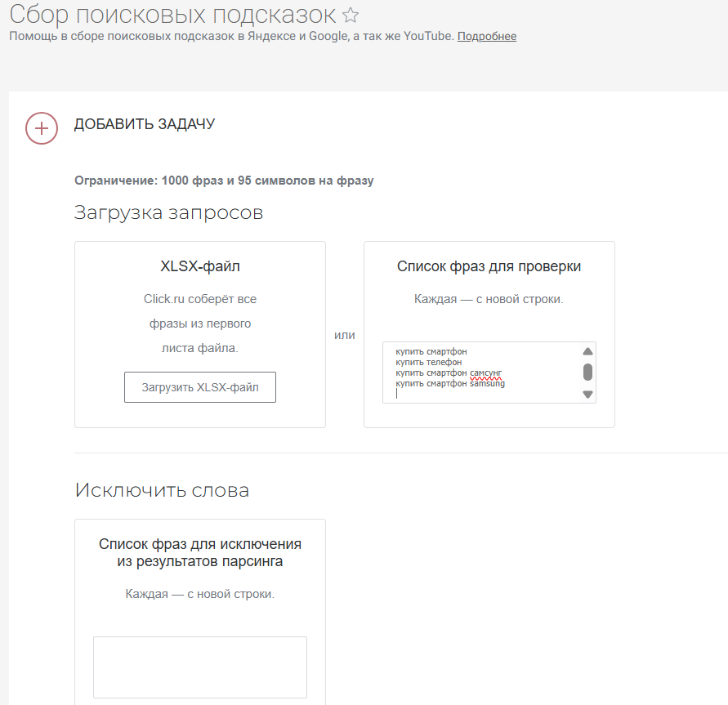
Task: Click the word "samsung" in the phrases list
Action: tap(487, 383)
